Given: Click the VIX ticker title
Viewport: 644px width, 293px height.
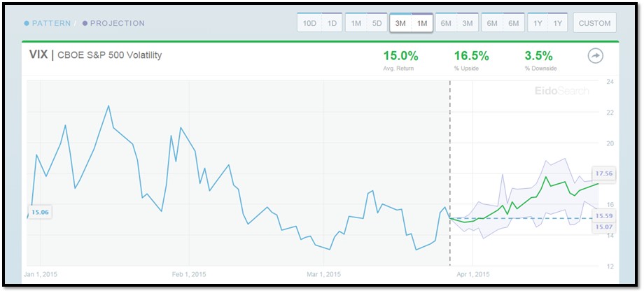Looking at the screenshot, I should click(38, 55).
